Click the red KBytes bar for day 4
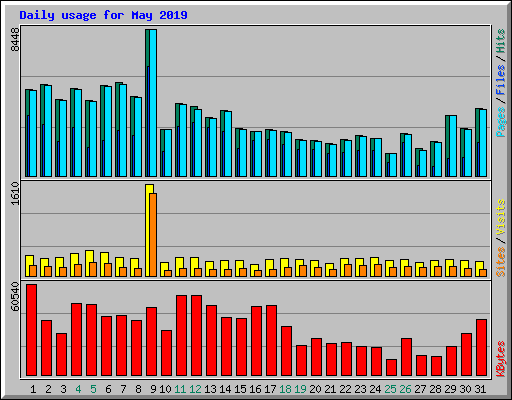512x400 pixels. (77, 339)
